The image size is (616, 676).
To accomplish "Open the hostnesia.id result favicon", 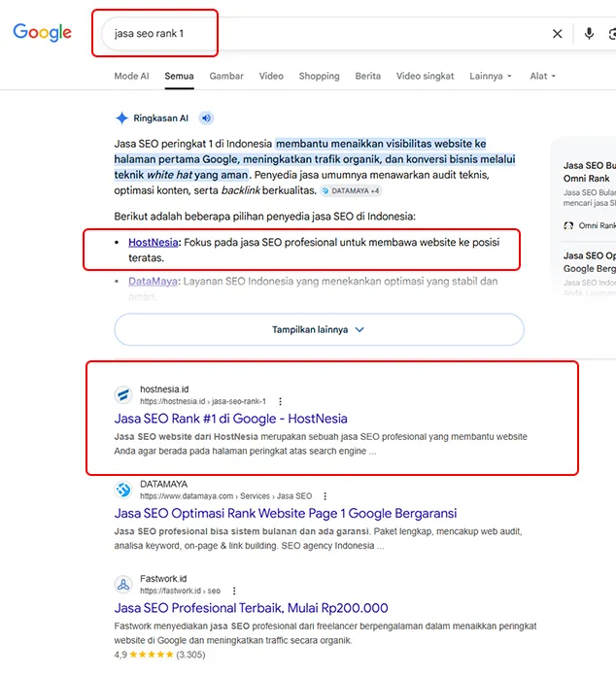I will (123, 395).
